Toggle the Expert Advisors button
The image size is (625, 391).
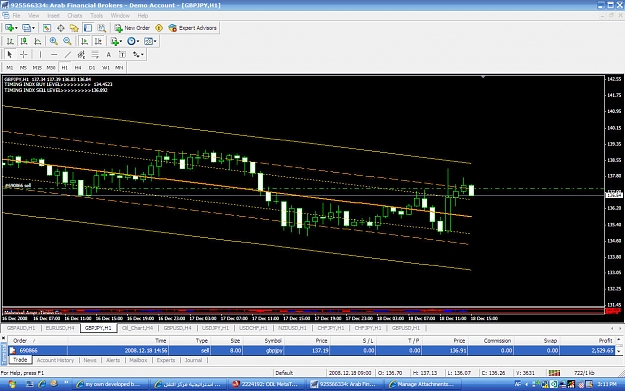193,28
